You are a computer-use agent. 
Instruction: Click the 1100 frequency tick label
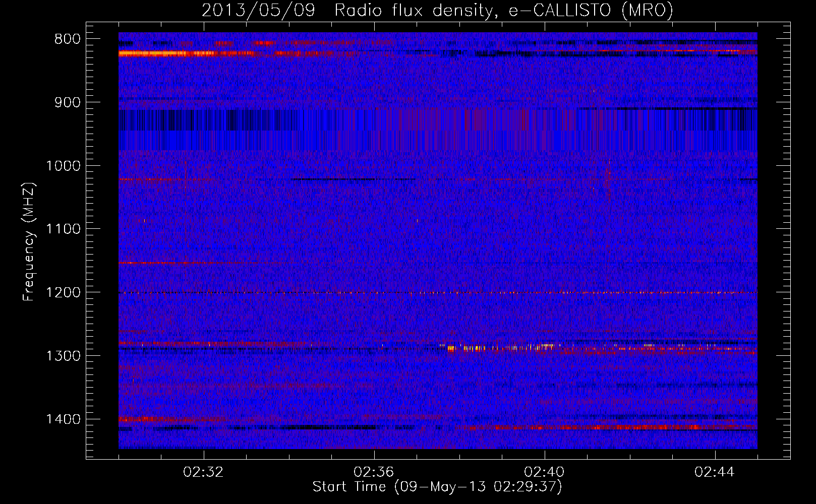click(x=63, y=229)
